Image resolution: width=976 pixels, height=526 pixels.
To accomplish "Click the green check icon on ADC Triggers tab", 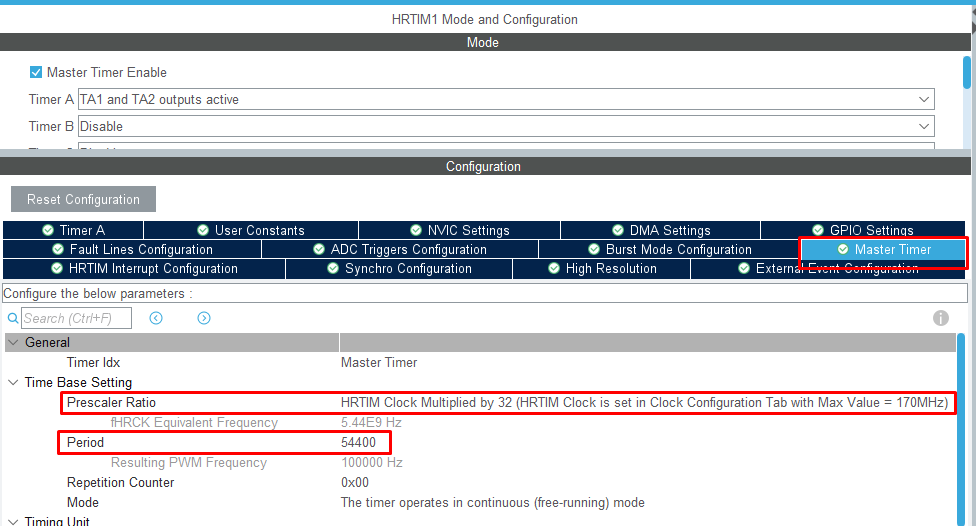I will 319,249.
